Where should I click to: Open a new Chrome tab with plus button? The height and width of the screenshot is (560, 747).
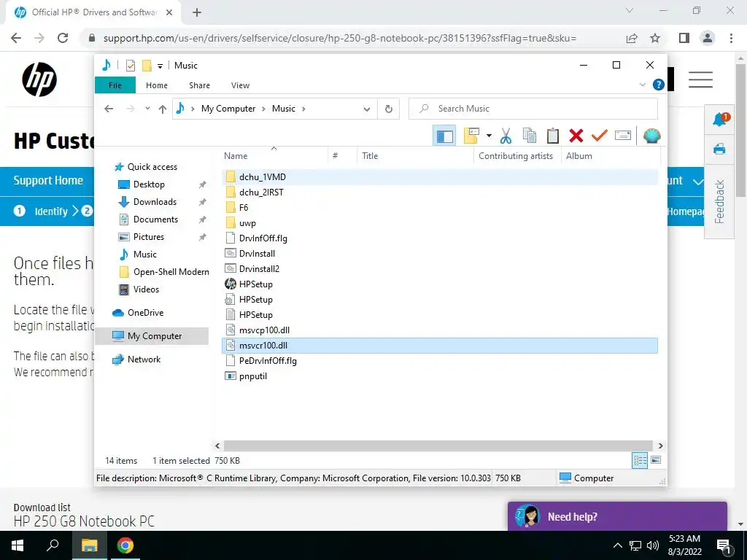coord(197,13)
